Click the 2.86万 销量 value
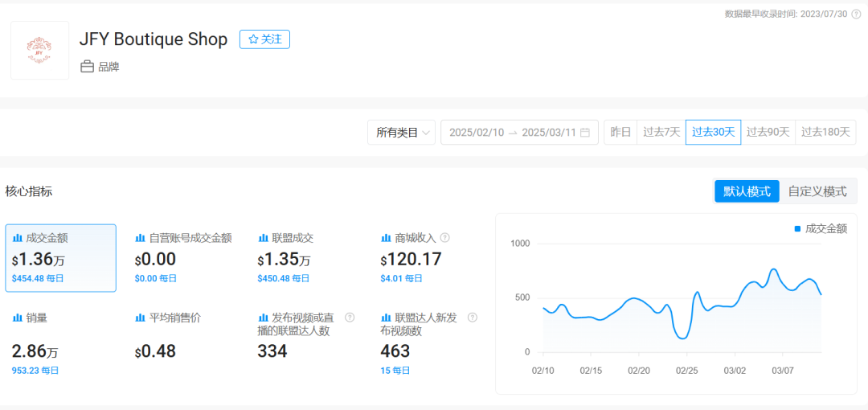868x410 pixels. tap(35, 351)
